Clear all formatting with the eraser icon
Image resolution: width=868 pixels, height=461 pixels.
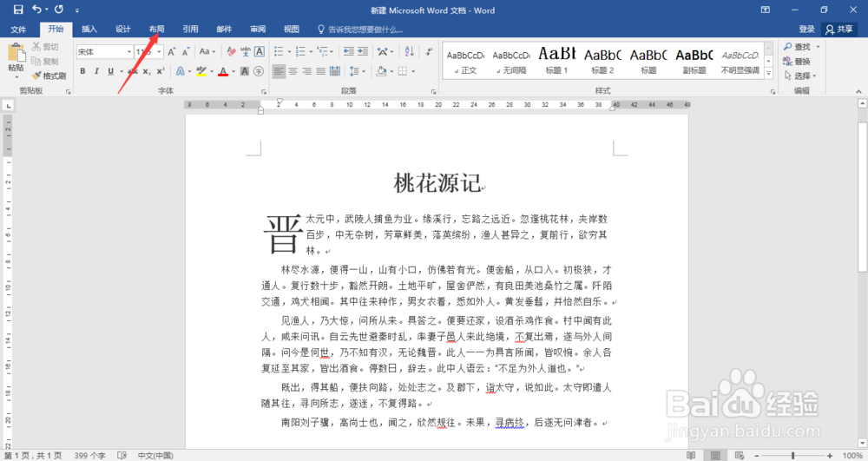pyautogui.click(x=231, y=51)
